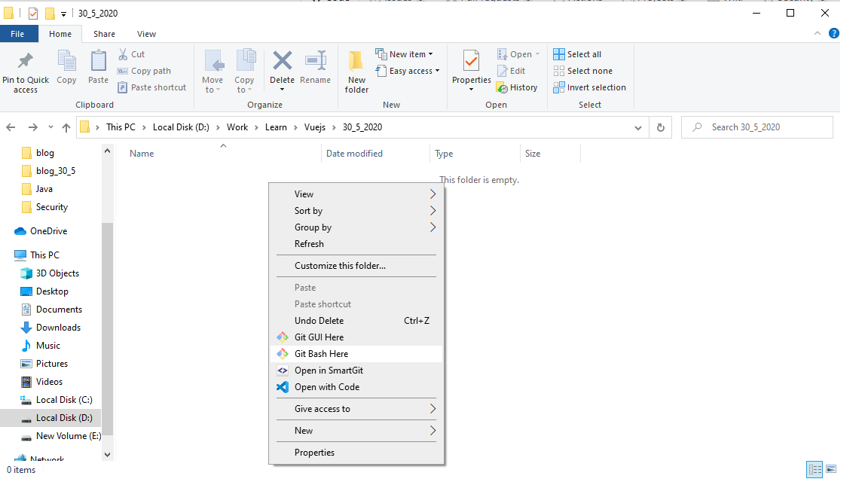Click the Select all ribbon icon
This screenshot has width=868, height=488.
tap(559, 54)
